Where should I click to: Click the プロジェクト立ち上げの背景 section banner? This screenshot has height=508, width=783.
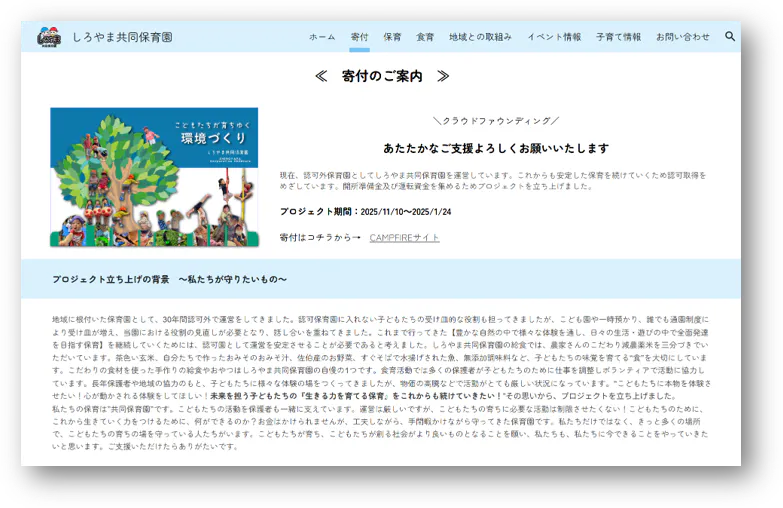point(170,279)
